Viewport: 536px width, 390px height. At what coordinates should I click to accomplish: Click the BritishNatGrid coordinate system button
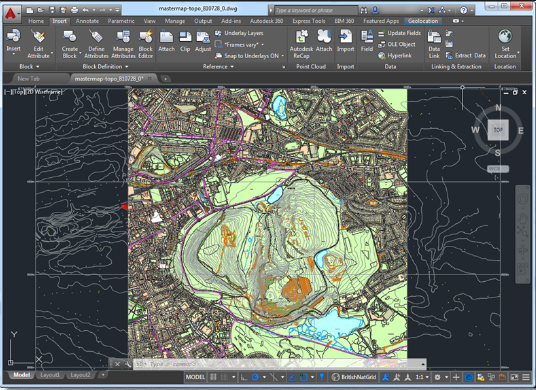click(354, 377)
